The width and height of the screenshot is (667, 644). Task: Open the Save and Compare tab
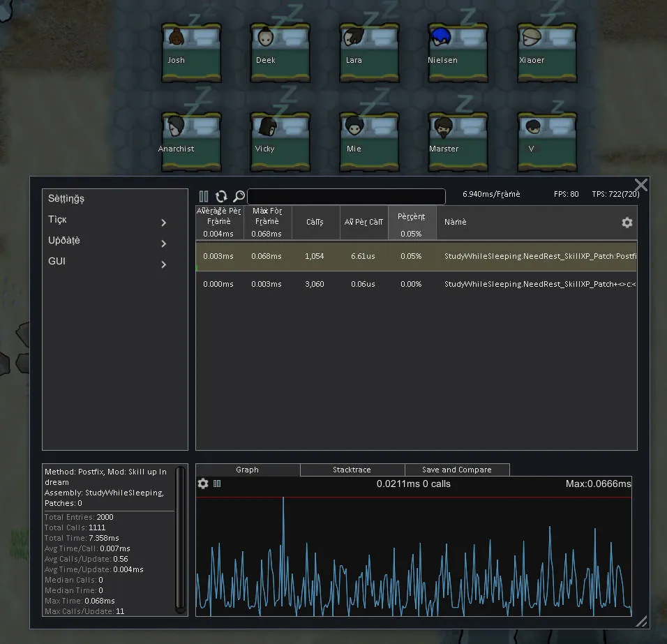coord(456,470)
